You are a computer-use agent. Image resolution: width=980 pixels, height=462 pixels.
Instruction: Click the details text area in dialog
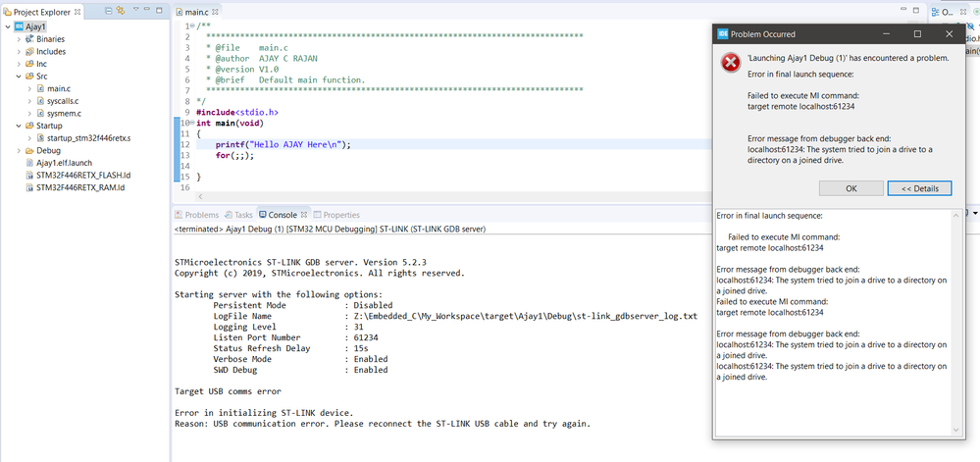(x=833, y=323)
